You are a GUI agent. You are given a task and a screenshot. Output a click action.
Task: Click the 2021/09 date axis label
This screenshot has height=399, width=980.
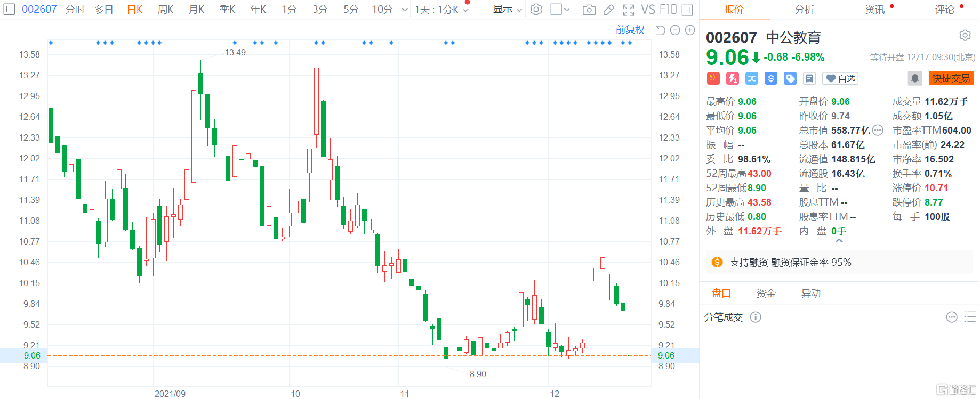click(170, 394)
